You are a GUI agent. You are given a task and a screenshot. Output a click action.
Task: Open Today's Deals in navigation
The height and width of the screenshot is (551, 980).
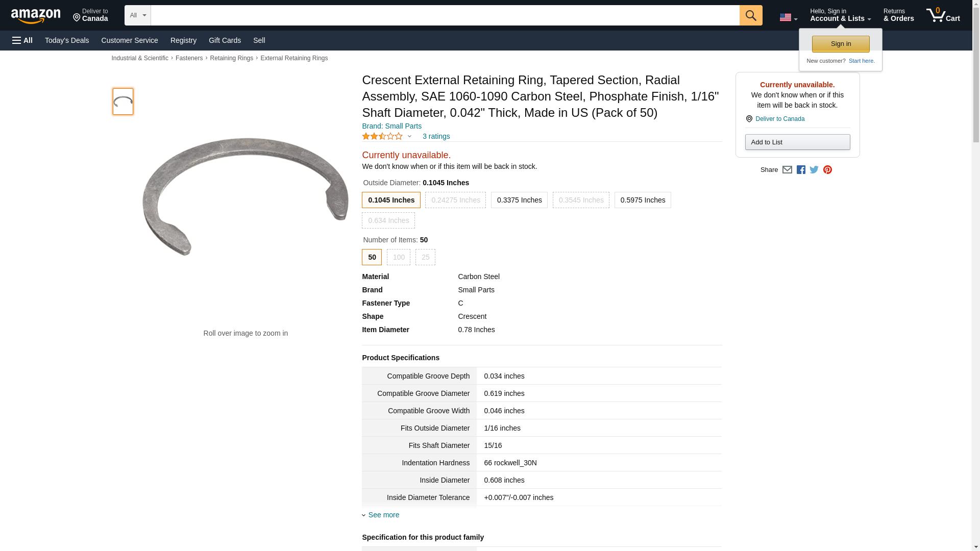67,40
